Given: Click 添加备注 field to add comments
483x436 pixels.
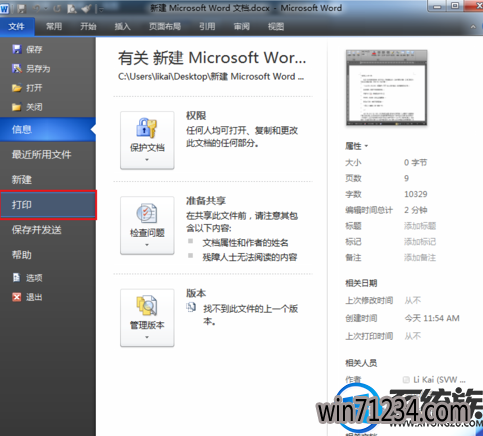Looking at the screenshot, I should pyautogui.click(x=420, y=257).
